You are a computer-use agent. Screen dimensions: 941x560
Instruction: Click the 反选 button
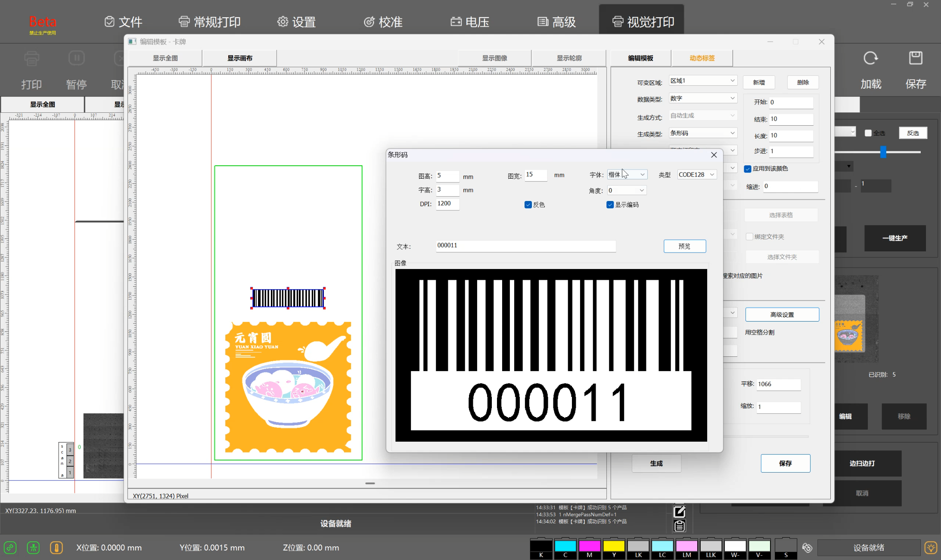[913, 133]
